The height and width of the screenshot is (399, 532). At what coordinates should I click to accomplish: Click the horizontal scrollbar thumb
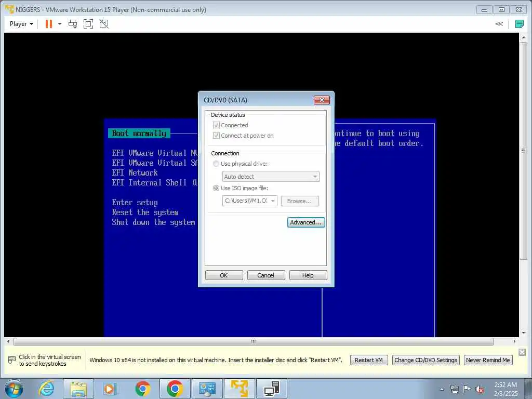click(x=254, y=341)
